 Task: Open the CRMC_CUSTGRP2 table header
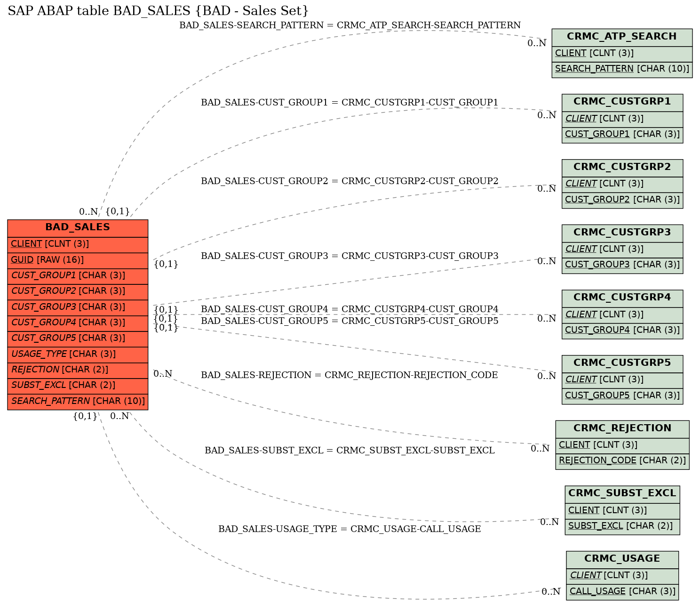point(622,168)
